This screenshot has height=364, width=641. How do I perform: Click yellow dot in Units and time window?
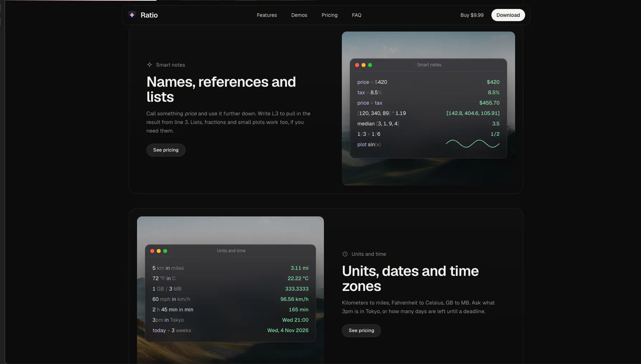[x=159, y=251]
